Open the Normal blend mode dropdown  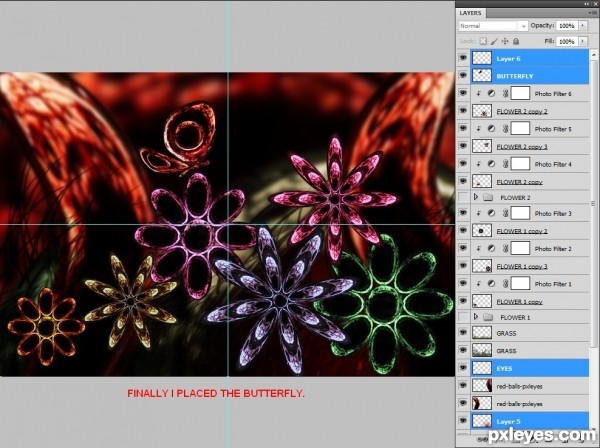493,26
